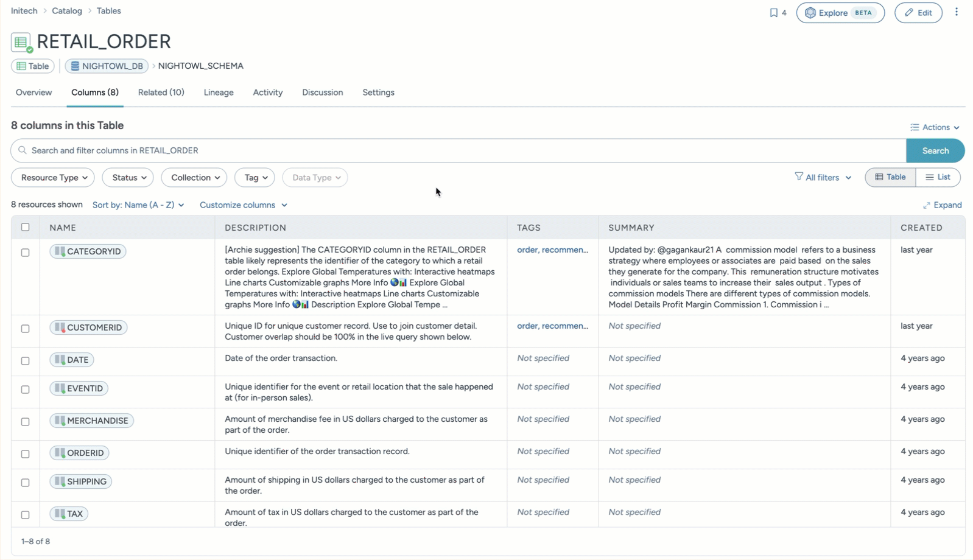This screenshot has height=560, width=973.
Task: Open the Status filter dropdown
Action: tap(128, 177)
